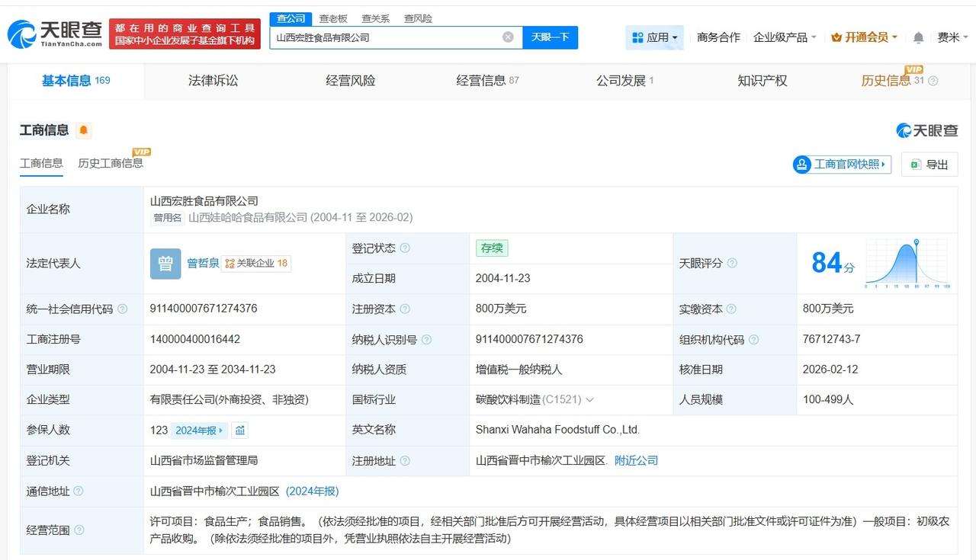Click the help icon next to 注册地址
The image size is (976, 560).
click(x=405, y=461)
